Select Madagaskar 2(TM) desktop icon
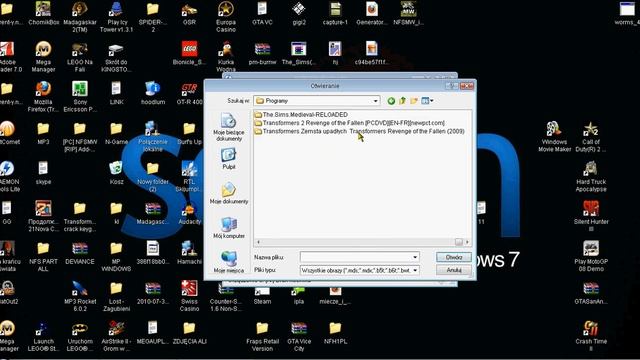Image resolution: width=640 pixels, height=360 pixels. click(80, 17)
